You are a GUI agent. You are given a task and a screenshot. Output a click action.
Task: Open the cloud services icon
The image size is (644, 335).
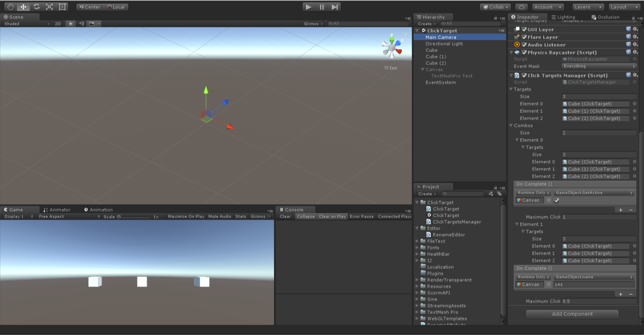coord(521,7)
